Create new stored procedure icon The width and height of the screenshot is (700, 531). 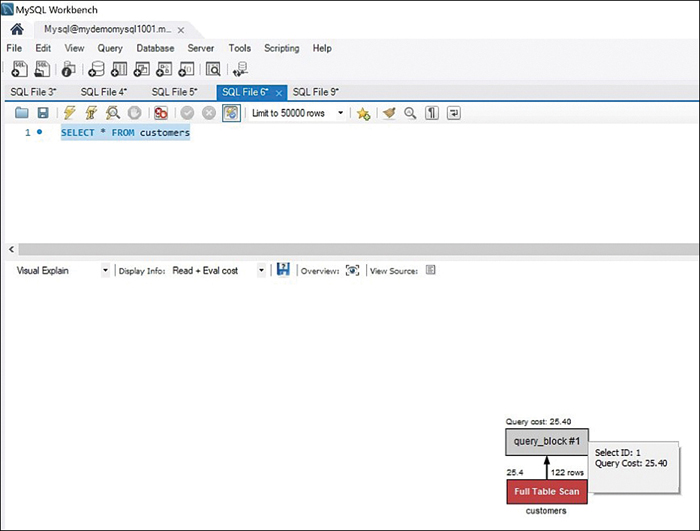pyautogui.click(x=164, y=69)
